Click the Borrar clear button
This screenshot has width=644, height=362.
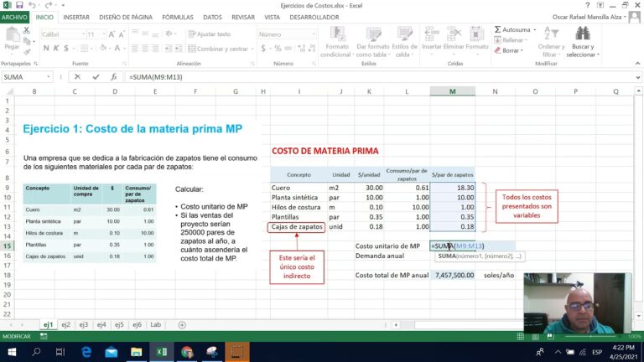pyautogui.click(x=509, y=50)
